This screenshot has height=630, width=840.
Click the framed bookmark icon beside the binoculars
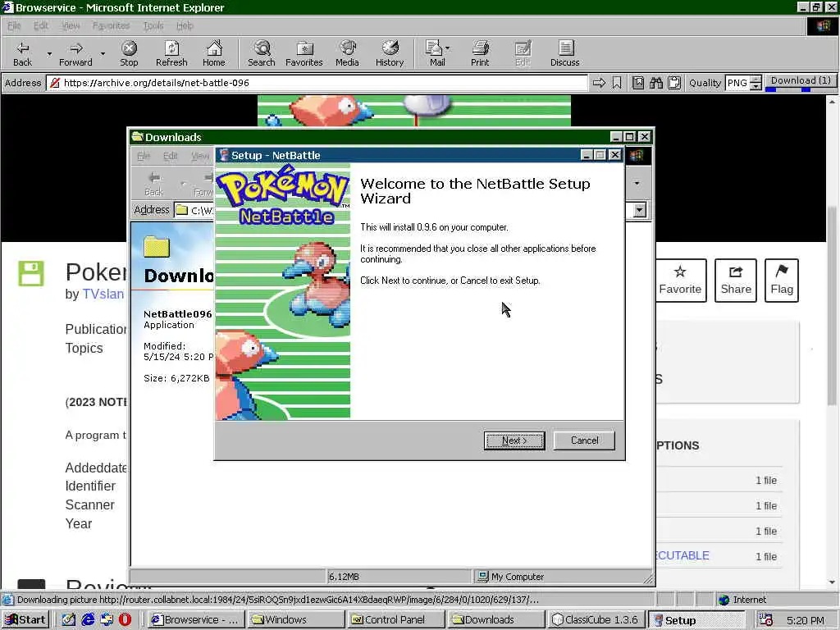pos(638,83)
